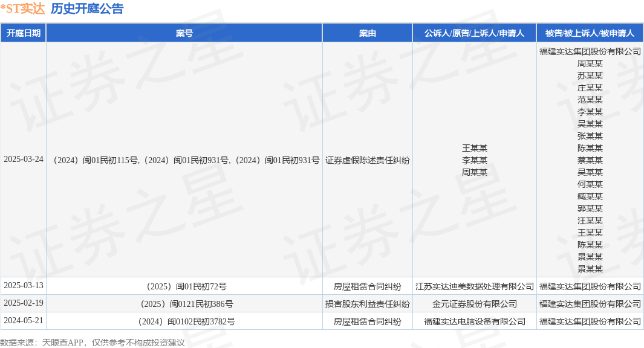Click the '被告/被上诉人/被申请人' column header

590,33
